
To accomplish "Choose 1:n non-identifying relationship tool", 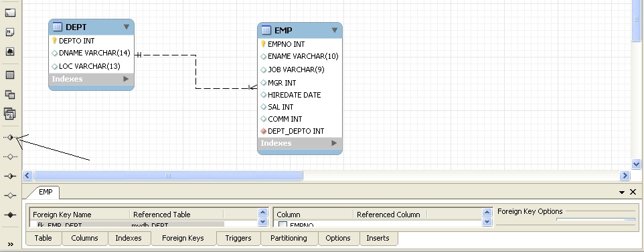I will [10, 157].
